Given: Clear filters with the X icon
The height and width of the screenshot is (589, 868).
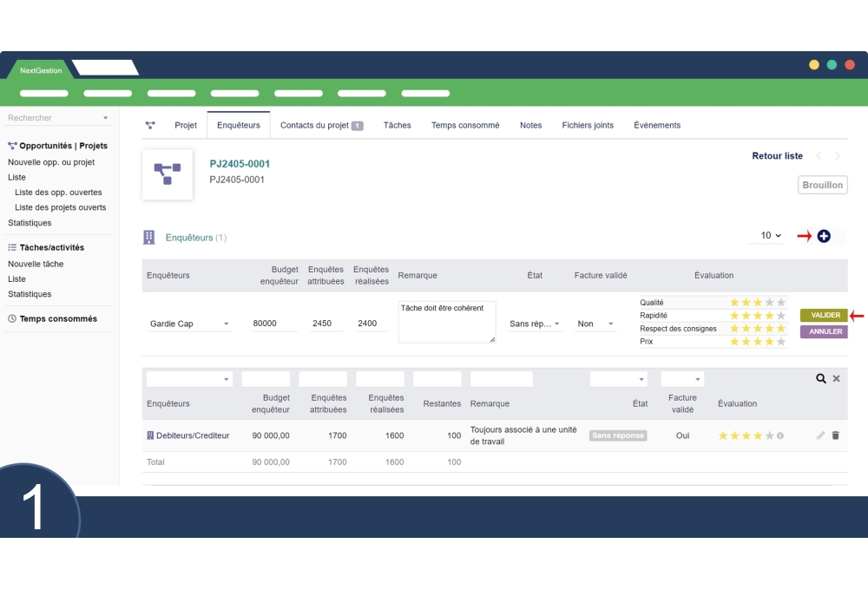Looking at the screenshot, I should click(x=837, y=379).
